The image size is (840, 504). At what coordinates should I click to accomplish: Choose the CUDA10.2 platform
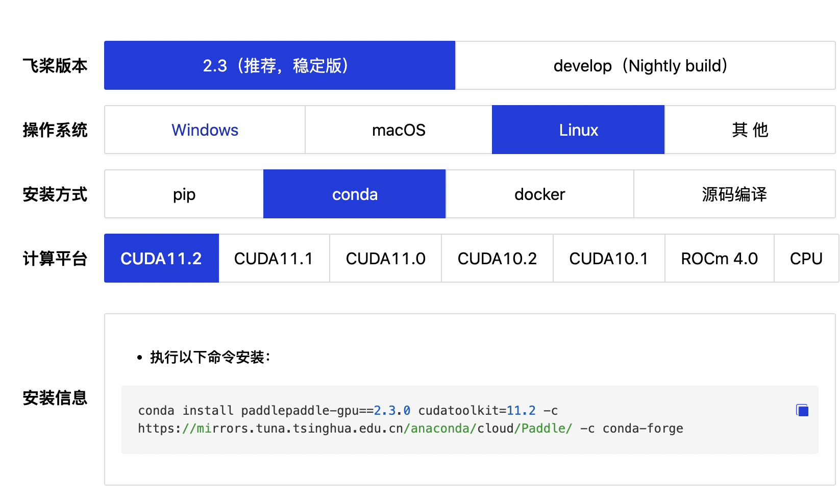[497, 258]
